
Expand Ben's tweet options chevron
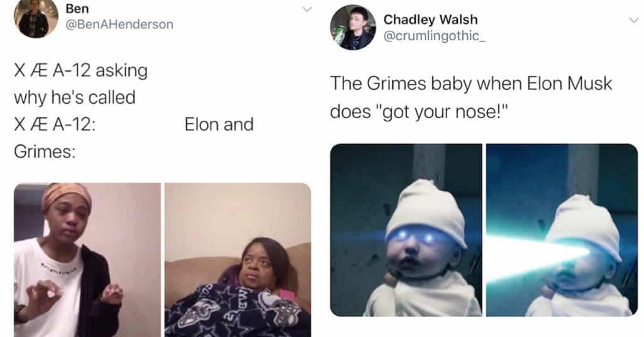pyautogui.click(x=307, y=9)
